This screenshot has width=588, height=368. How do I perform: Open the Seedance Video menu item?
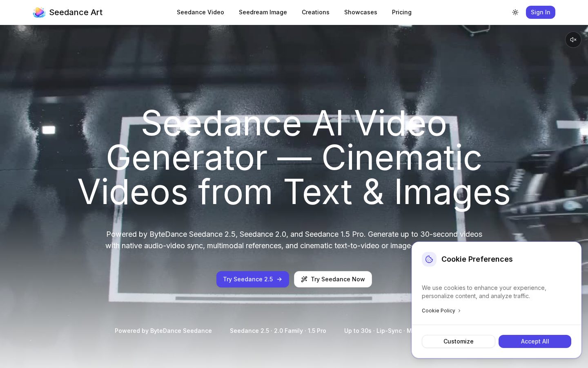(x=200, y=12)
